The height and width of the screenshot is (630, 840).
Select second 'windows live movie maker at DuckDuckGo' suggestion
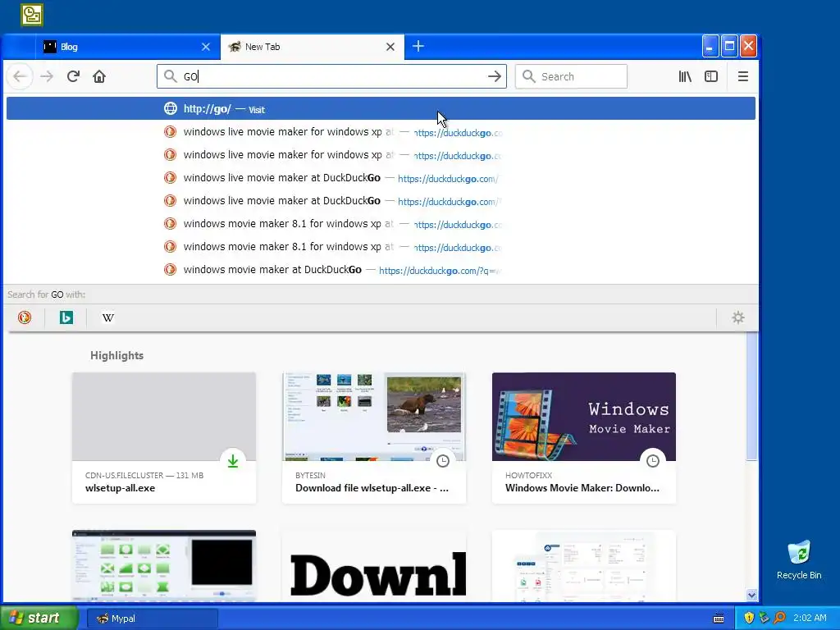click(x=381, y=201)
